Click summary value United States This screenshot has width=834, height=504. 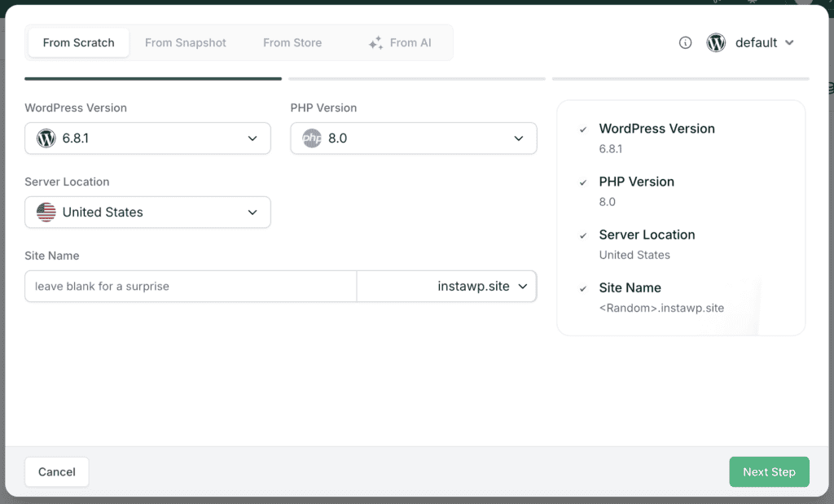pos(634,255)
